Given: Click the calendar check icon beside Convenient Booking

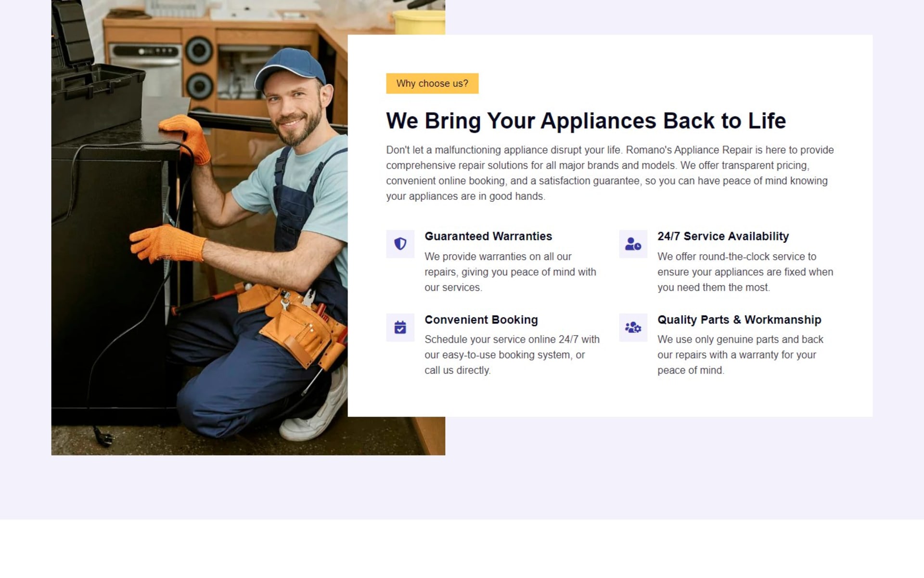Looking at the screenshot, I should click(400, 328).
